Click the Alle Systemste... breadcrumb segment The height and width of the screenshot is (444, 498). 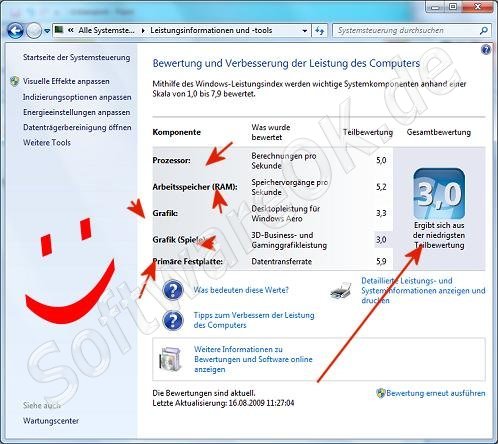pos(106,30)
